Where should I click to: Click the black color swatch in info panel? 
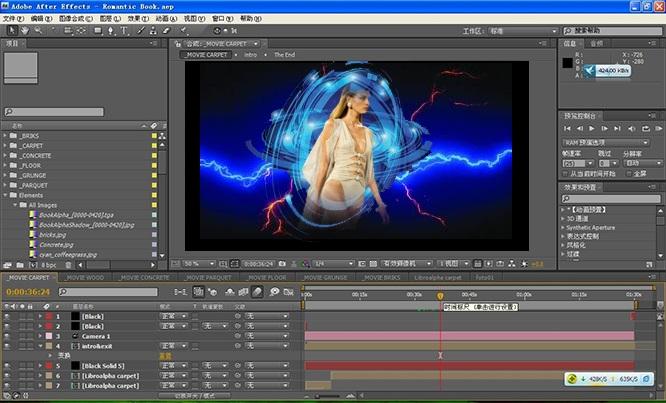click(x=568, y=62)
